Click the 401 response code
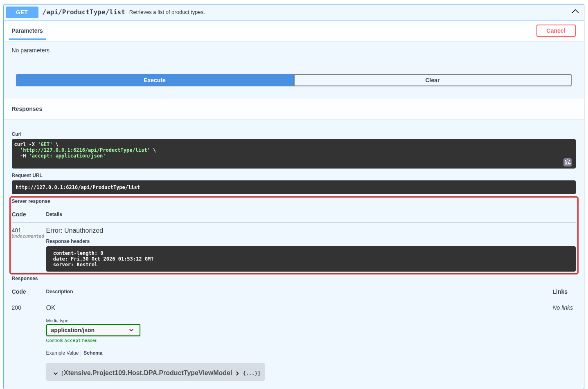 click(x=16, y=230)
